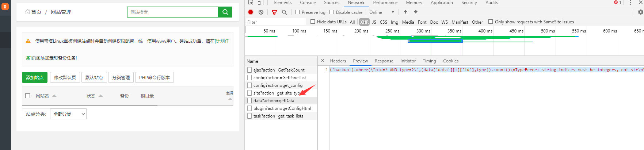Viewport: 644px width, 150px height.
Task: Click the 默认站点 button
Action: [94, 77]
